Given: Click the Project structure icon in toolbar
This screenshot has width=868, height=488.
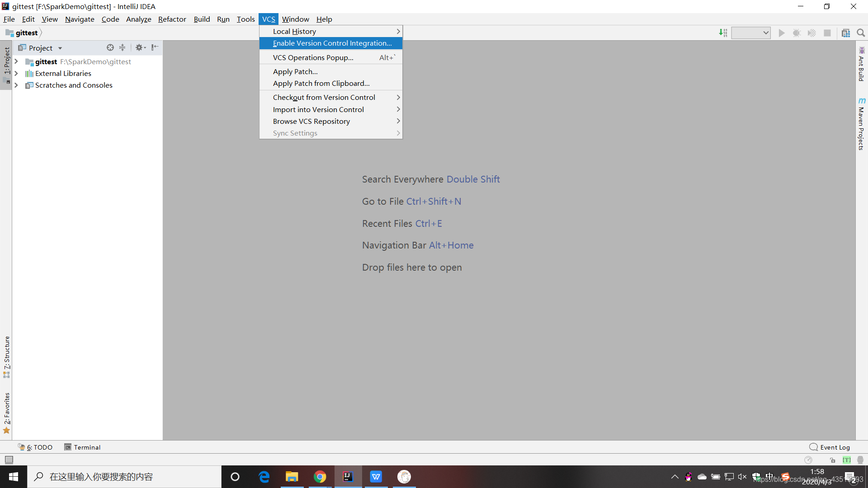Looking at the screenshot, I should [x=847, y=32].
